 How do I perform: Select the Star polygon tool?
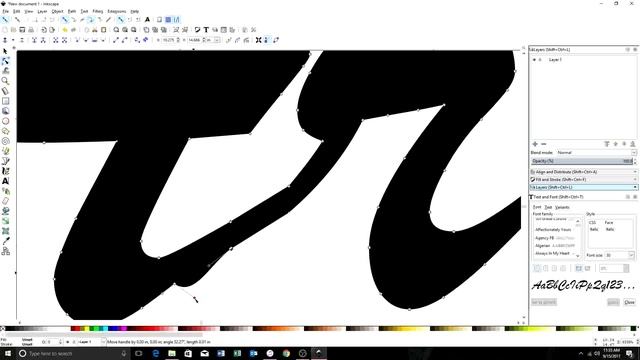click(5, 131)
